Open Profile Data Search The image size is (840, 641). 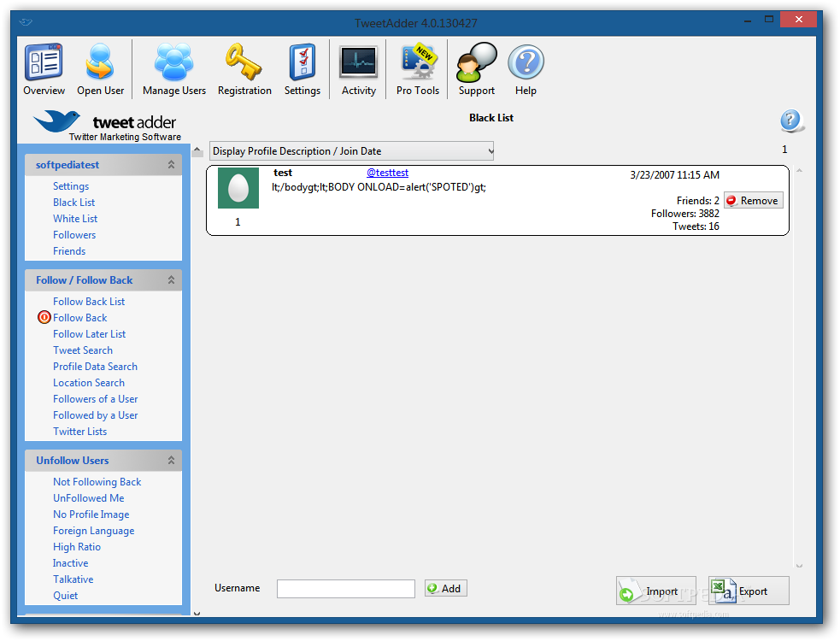[96, 366]
